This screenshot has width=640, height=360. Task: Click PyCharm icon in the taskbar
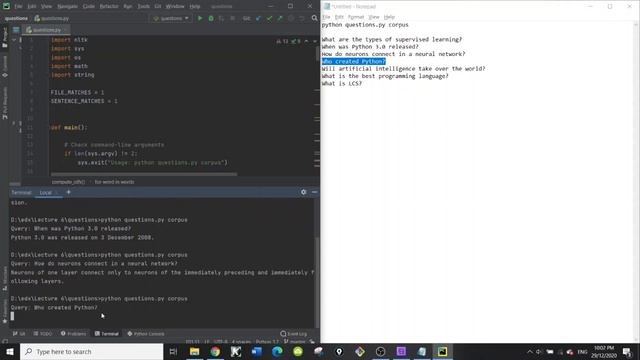pos(442,351)
